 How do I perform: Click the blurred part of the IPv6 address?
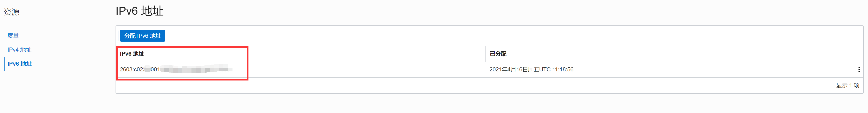(x=195, y=70)
